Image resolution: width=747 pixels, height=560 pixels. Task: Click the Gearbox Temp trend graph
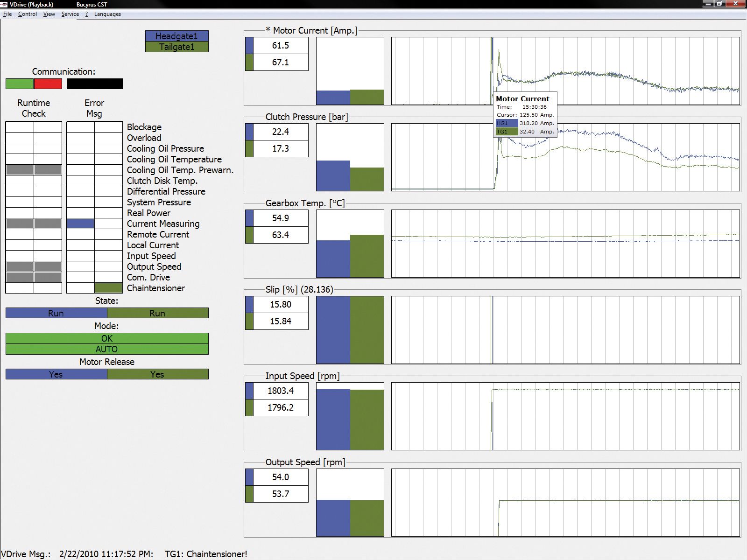click(x=565, y=244)
